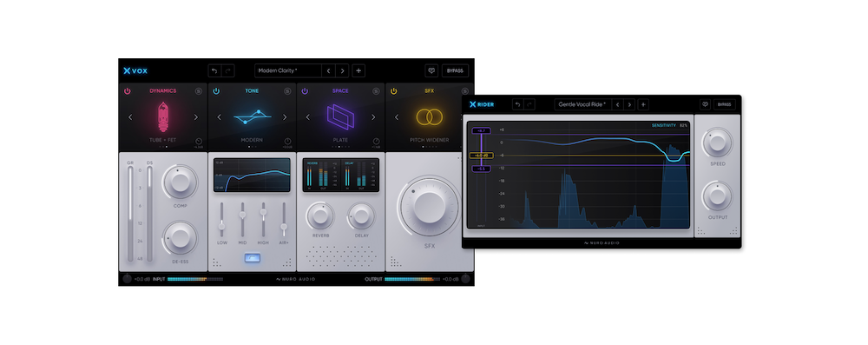
Task: Click the undo arrow in X Rider header
Action: point(517,104)
